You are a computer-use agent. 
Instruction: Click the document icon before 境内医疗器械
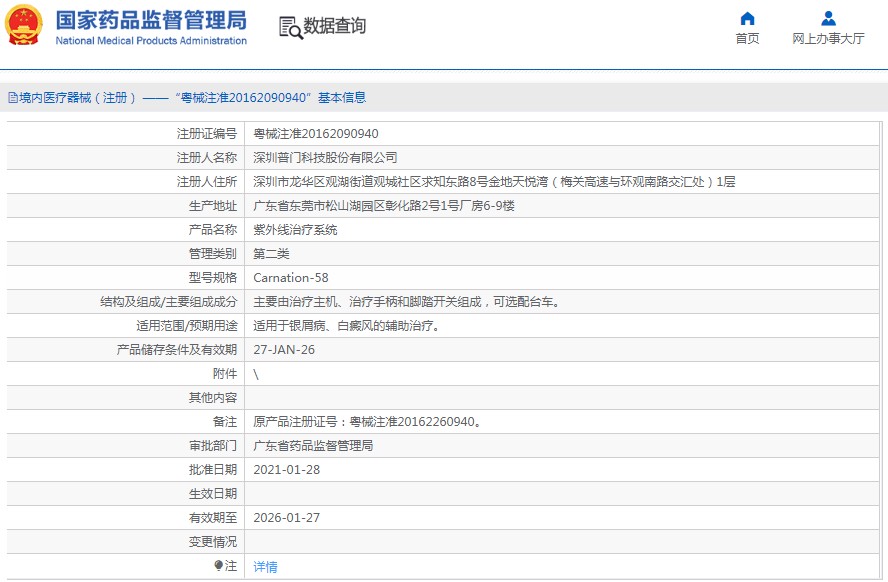[12, 98]
